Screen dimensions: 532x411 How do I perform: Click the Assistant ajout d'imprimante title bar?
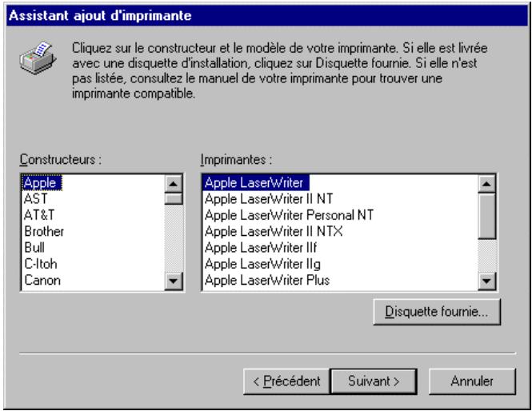267,16
